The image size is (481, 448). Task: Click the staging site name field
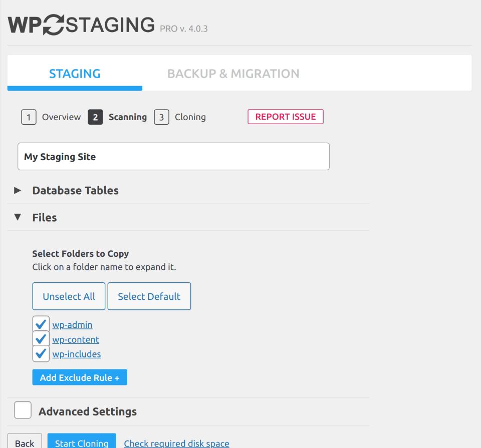point(173,157)
